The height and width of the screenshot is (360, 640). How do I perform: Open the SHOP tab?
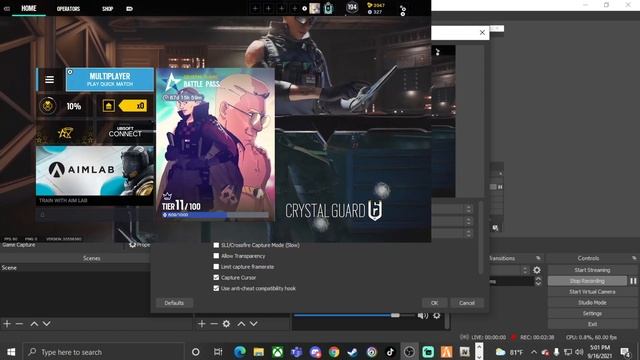tap(107, 9)
